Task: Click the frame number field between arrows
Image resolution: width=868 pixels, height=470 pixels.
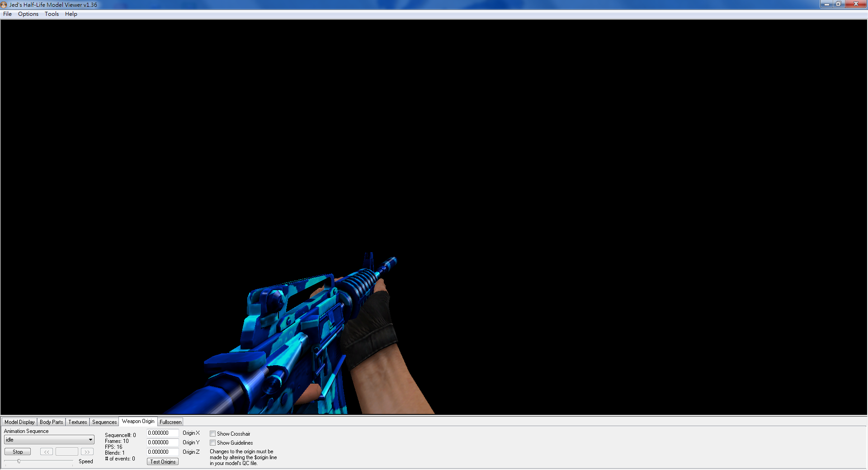Action: 67,452
